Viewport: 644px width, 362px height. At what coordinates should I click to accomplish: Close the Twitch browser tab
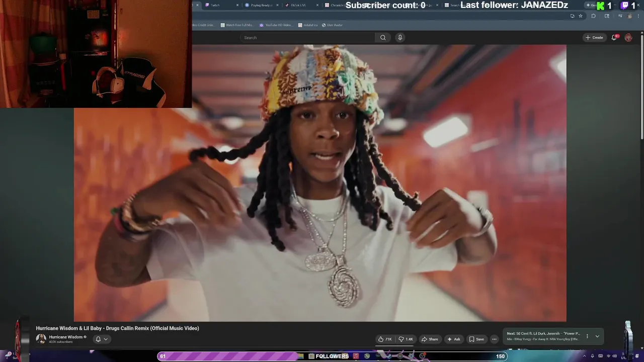(x=237, y=5)
